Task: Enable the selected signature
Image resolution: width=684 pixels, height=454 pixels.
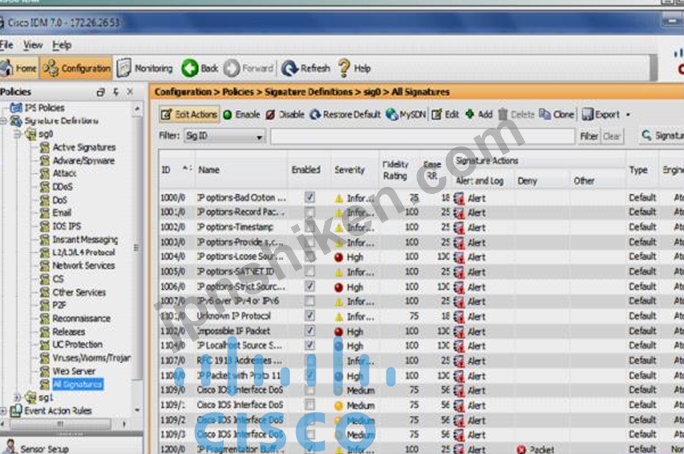Action: 242,115
